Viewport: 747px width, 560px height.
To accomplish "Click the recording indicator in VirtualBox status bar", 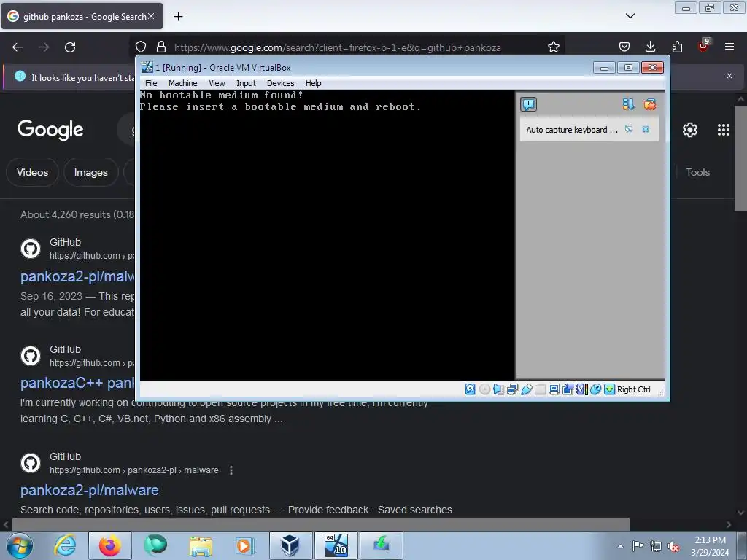I will (x=568, y=389).
